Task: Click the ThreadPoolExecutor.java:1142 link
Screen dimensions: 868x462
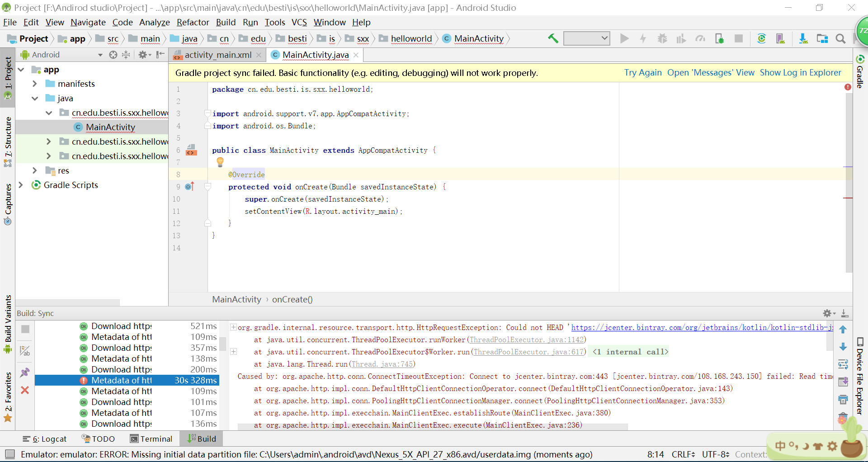Action: point(527,339)
